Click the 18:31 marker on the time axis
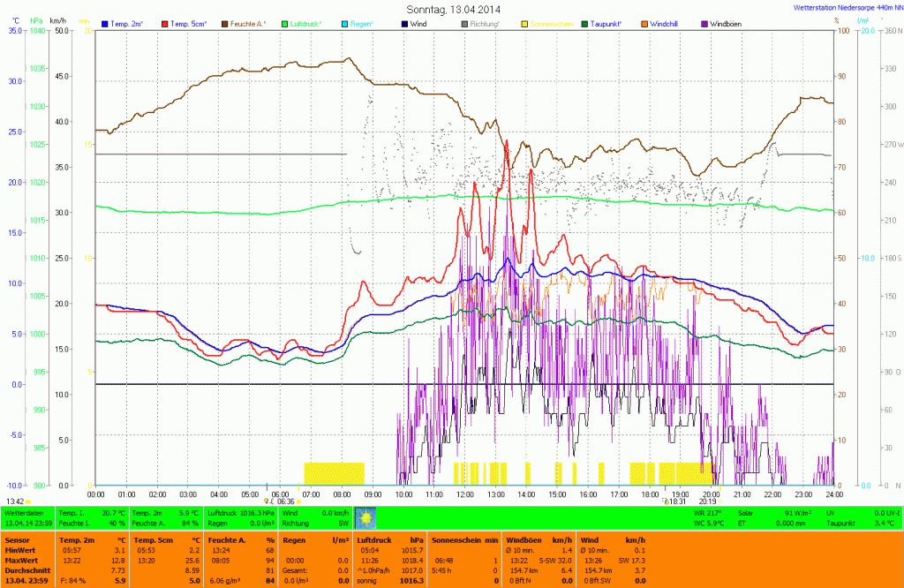 [x=678, y=501]
